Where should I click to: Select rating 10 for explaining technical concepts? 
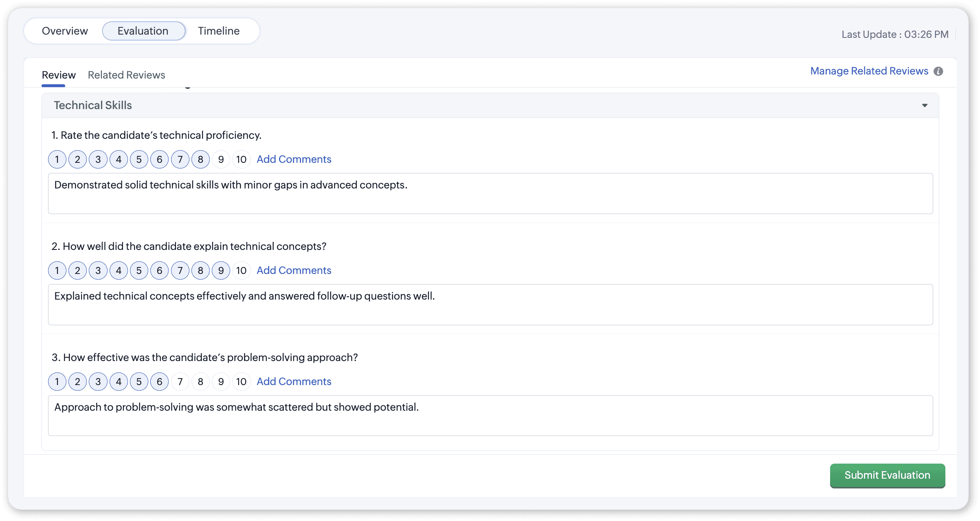[x=241, y=271]
